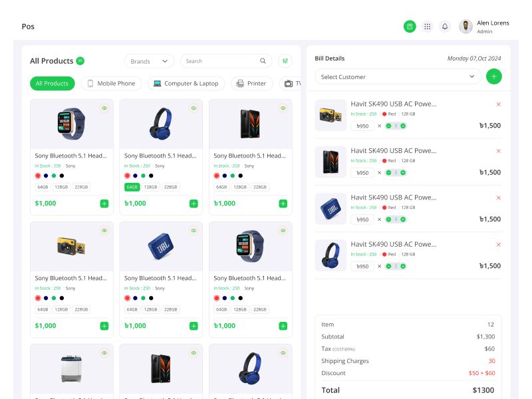Click the date Monday 07,Oct 2024
This screenshot has height=399, width=532.
(474, 59)
